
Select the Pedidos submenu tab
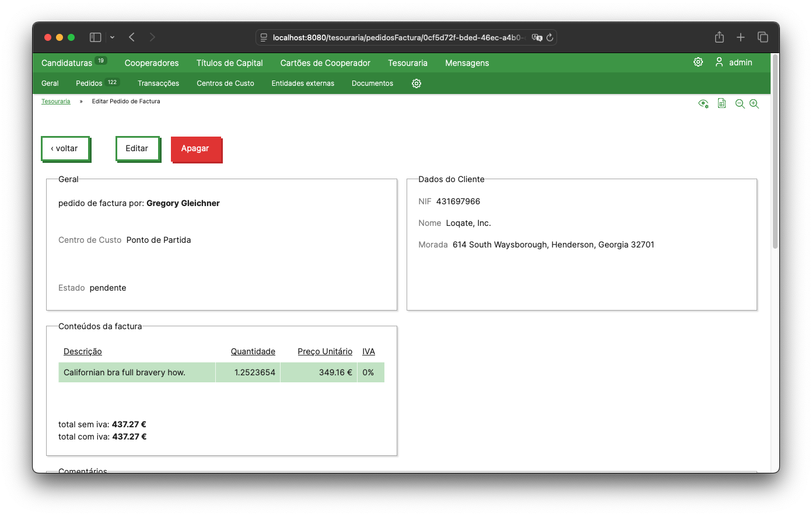pyautogui.click(x=89, y=83)
